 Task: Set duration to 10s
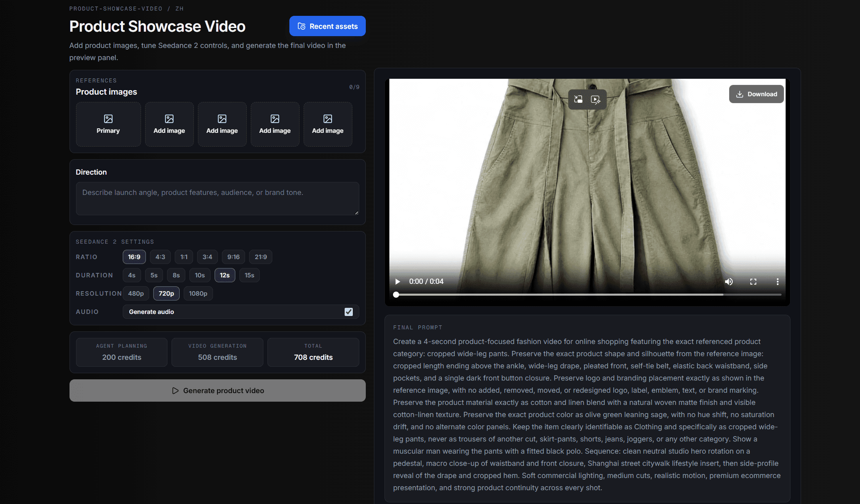click(x=200, y=275)
